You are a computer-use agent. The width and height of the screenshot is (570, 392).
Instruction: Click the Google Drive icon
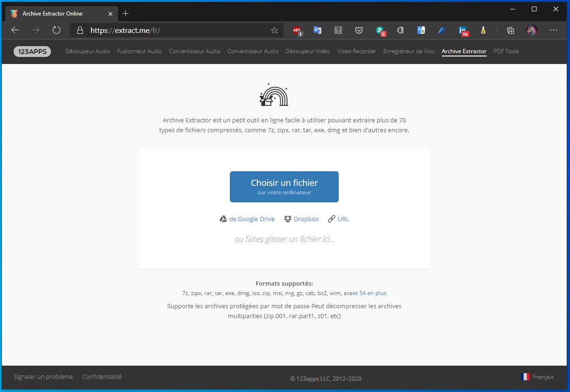coord(223,219)
